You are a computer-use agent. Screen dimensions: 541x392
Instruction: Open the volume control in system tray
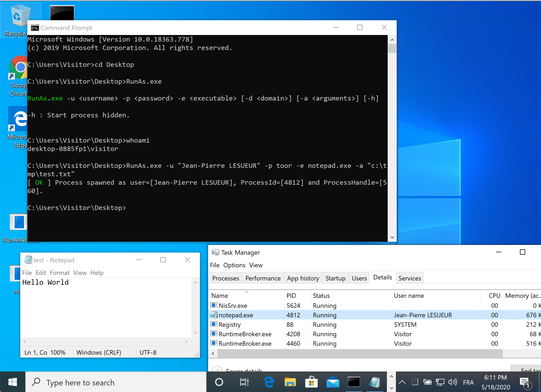pyautogui.click(x=453, y=382)
